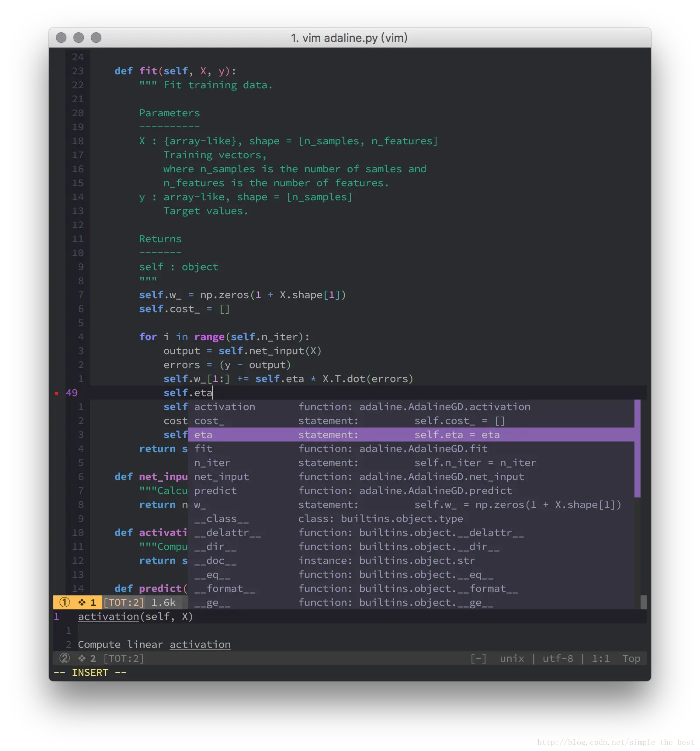The image size is (700, 751).
Task: Click the circled 1 window number indicator
Action: click(x=65, y=602)
